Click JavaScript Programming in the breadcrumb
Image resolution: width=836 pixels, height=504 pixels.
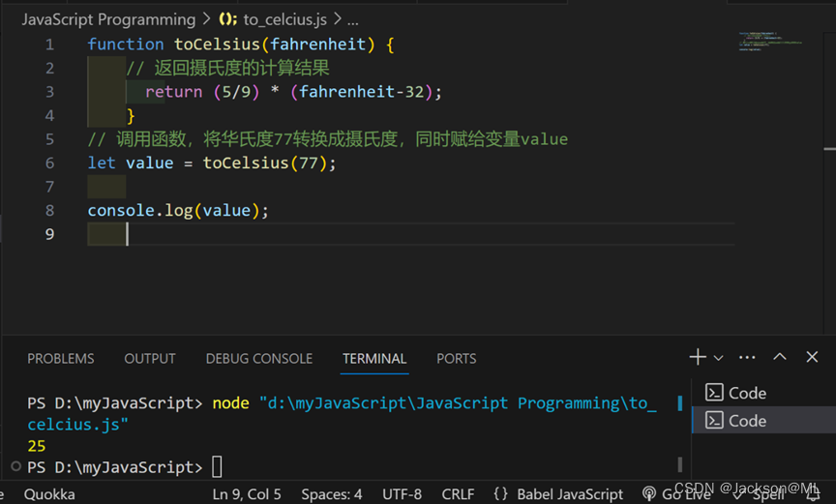click(x=108, y=19)
